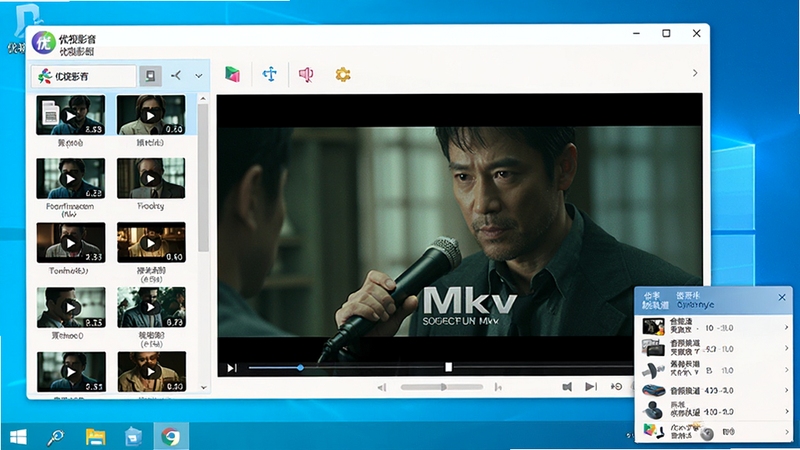The width and height of the screenshot is (800, 450).
Task: Click the dark picture icon in popup list
Action: (653, 327)
